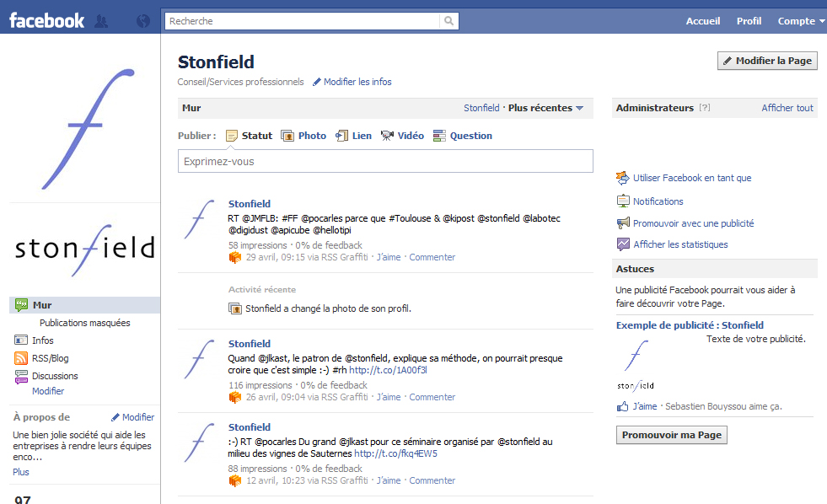This screenshot has width=827, height=504.
Task: Click Utiliser Facebook en tant que icon
Action: pyautogui.click(x=623, y=178)
